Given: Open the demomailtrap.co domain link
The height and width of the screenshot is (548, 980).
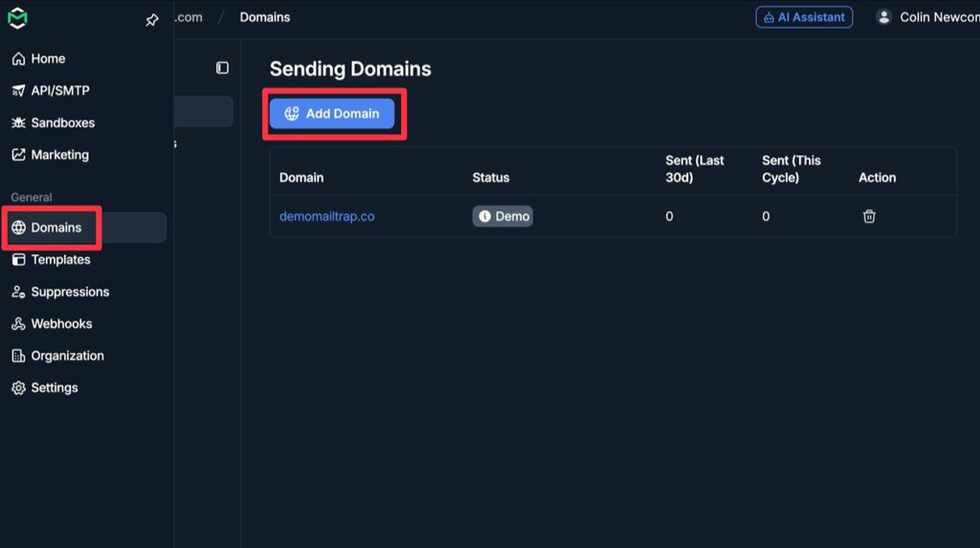Looking at the screenshot, I should coord(327,216).
